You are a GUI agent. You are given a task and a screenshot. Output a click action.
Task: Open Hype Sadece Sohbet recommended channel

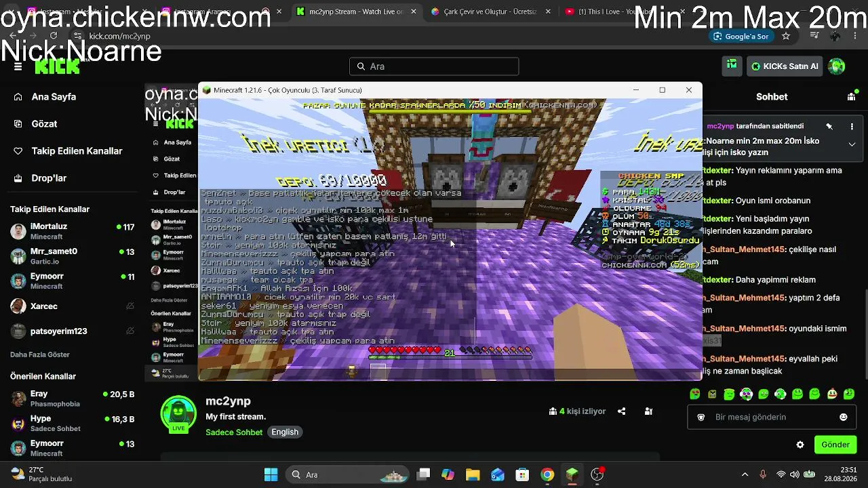coord(73,424)
